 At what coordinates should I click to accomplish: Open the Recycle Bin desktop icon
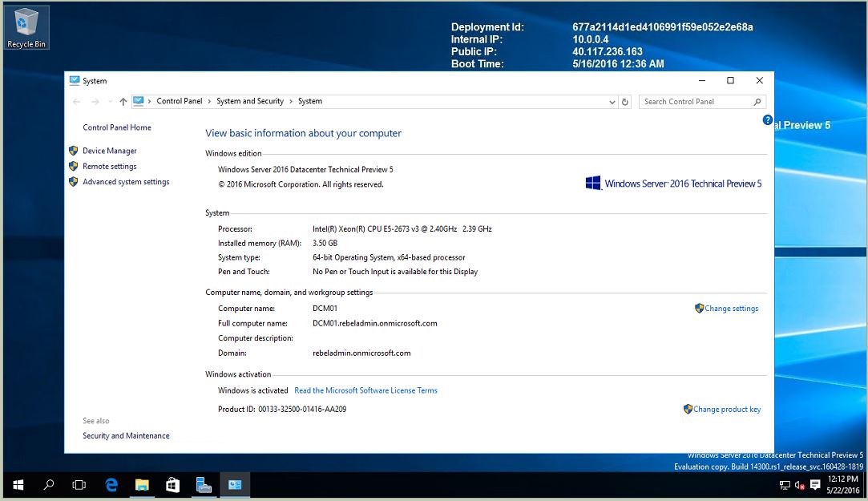(26, 28)
